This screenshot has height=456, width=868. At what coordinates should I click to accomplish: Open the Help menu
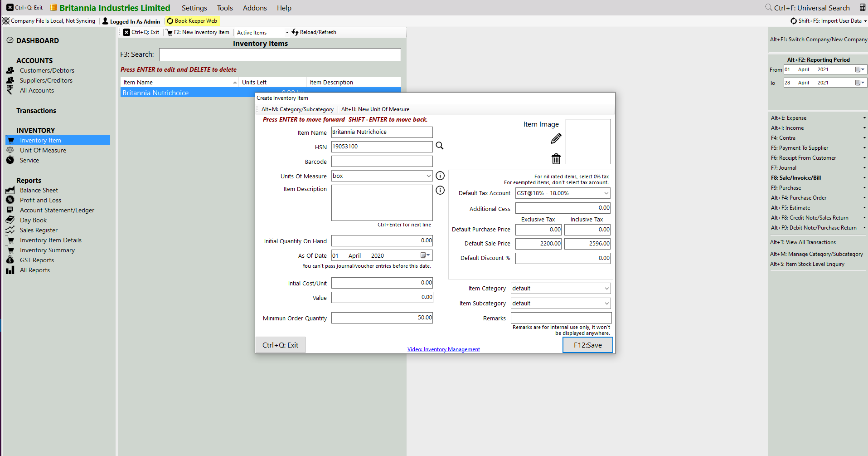[x=284, y=8]
